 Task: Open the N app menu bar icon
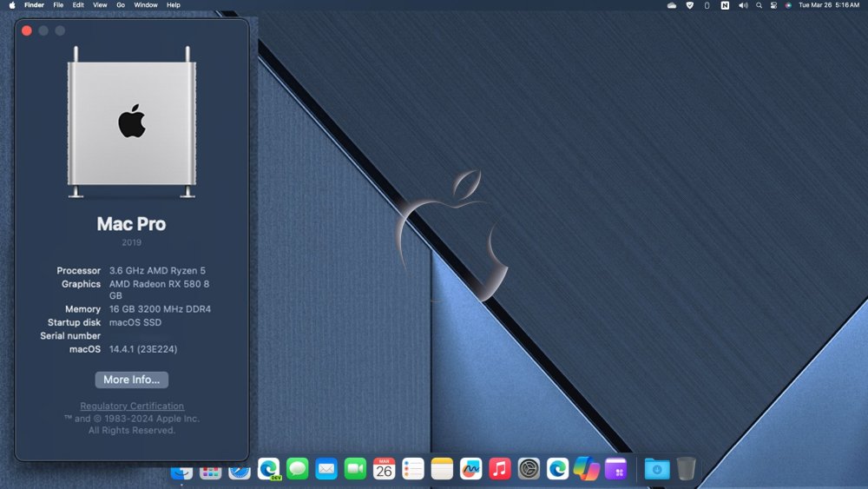725,5
